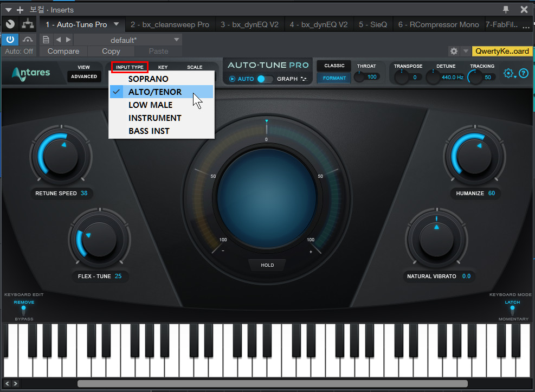535x392 pixels.
Task: Toggle KEYBOARD MODE Latch/Momentary switch
Action: (512, 310)
